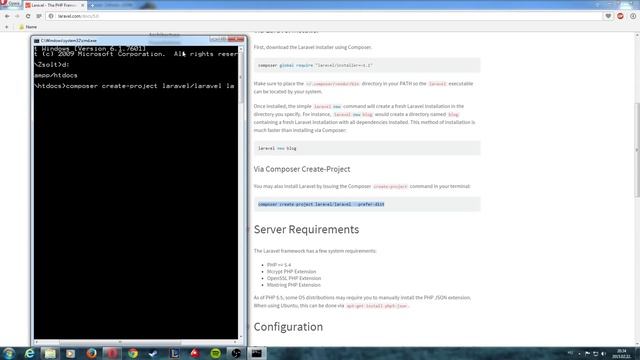This screenshot has height=360, width=640.
Task: Open the Opera menu button
Action: pos(11,4)
